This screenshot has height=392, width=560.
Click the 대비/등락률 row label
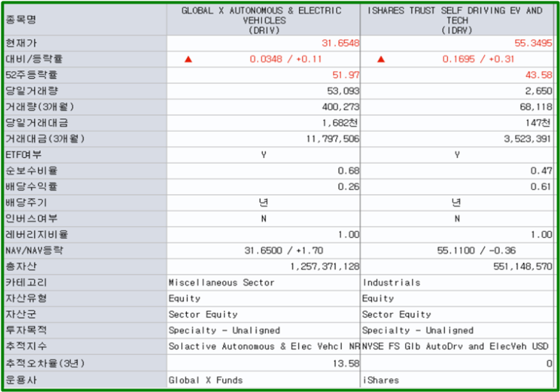[34, 59]
